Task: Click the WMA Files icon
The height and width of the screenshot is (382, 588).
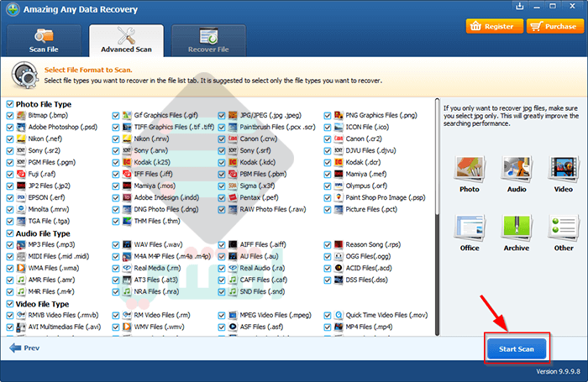Action: 21,268
